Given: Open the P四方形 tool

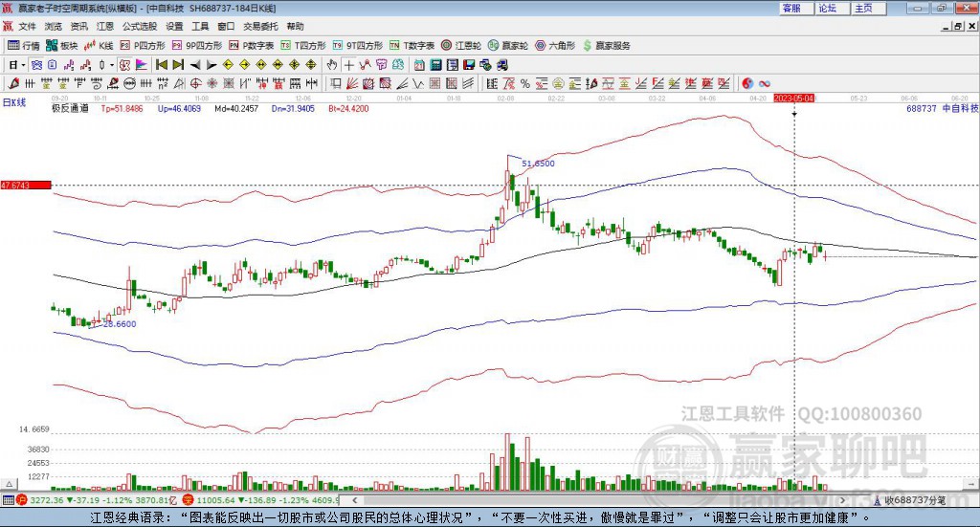Looking at the screenshot, I should tap(143, 46).
